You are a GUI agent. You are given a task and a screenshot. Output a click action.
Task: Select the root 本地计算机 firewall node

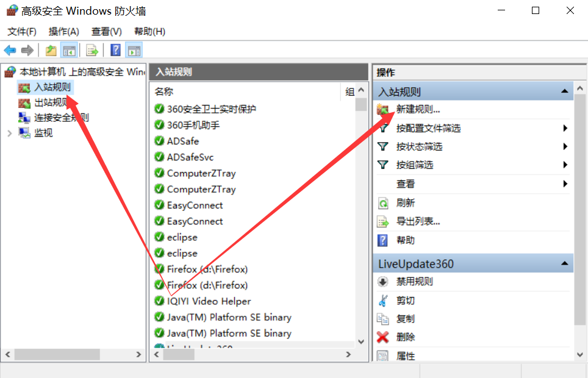click(x=82, y=71)
